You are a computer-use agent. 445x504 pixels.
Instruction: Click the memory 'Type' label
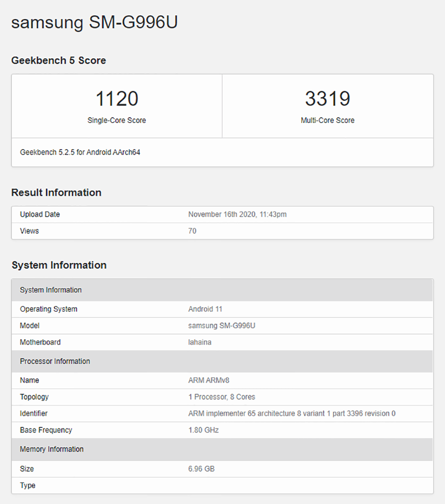pyautogui.click(x=28, y=485)
